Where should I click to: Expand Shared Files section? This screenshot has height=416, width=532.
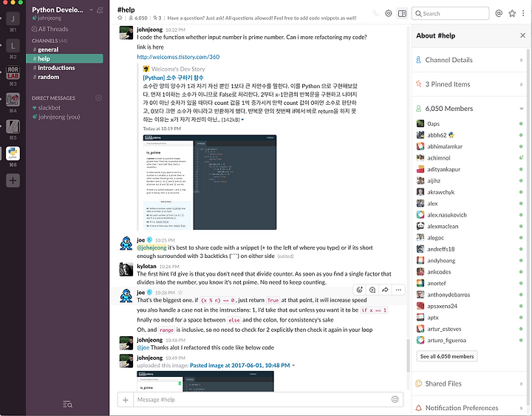pyautogui.click(x=470, y=383)
